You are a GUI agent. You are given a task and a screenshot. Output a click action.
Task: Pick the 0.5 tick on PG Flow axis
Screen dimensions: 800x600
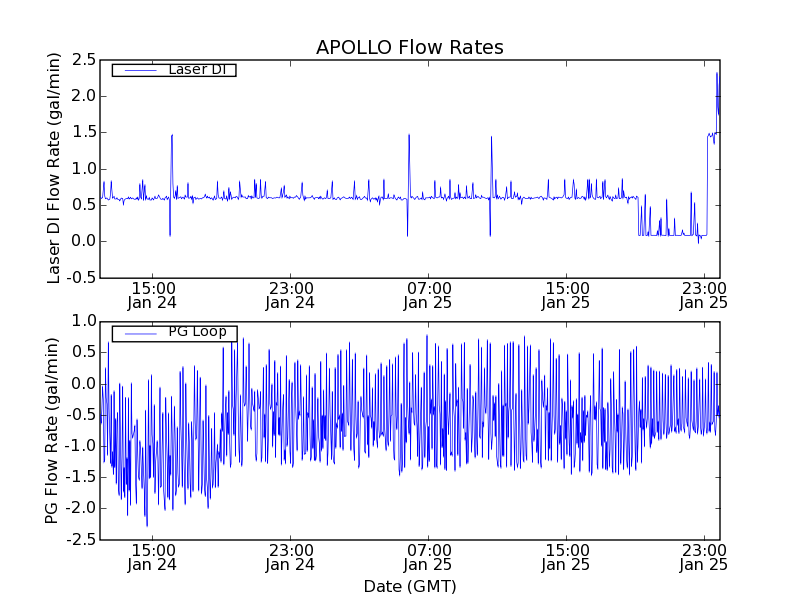point(84,353)
